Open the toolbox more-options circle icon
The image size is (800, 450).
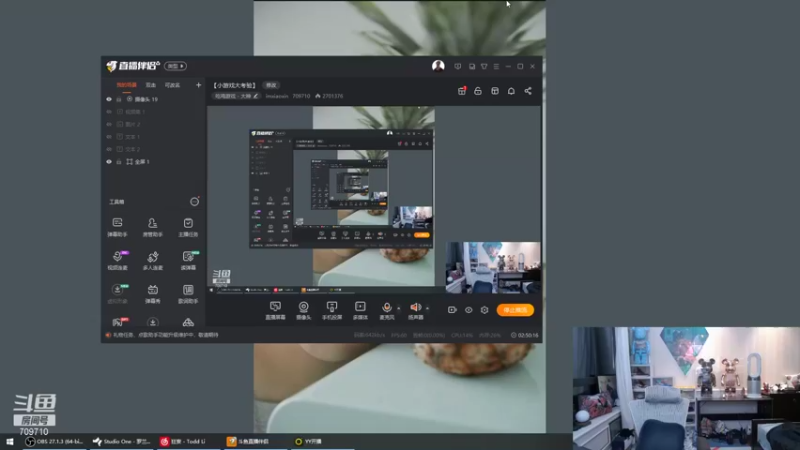point(194,202)
